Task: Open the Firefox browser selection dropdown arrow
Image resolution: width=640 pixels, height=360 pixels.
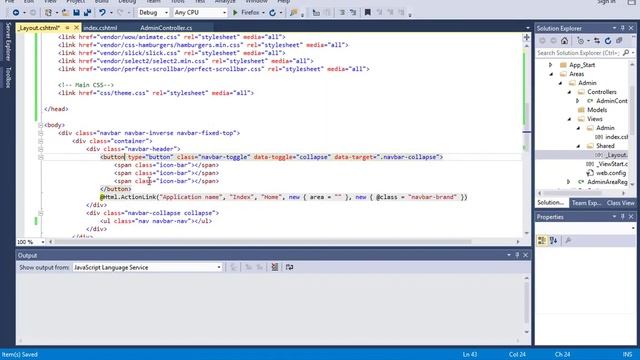Action: click(263, 13)
